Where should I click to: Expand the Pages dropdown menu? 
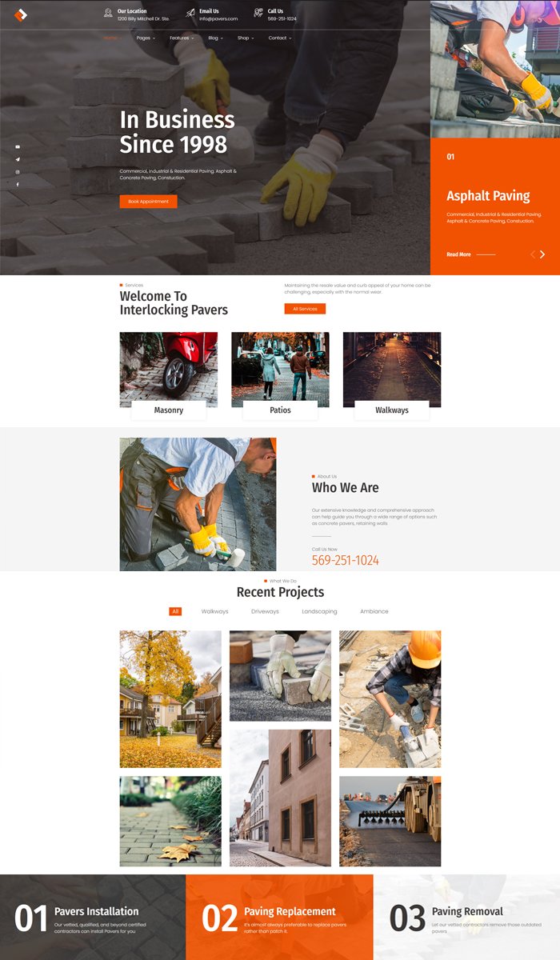tap(146, 38)
